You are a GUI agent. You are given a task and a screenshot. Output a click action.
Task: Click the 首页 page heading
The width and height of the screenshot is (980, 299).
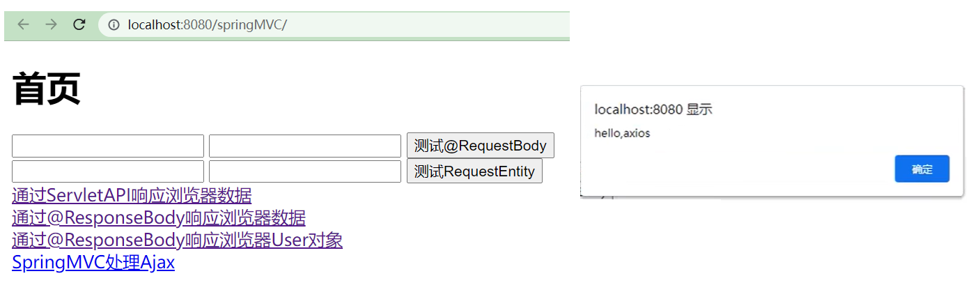[x=47, y=89]
